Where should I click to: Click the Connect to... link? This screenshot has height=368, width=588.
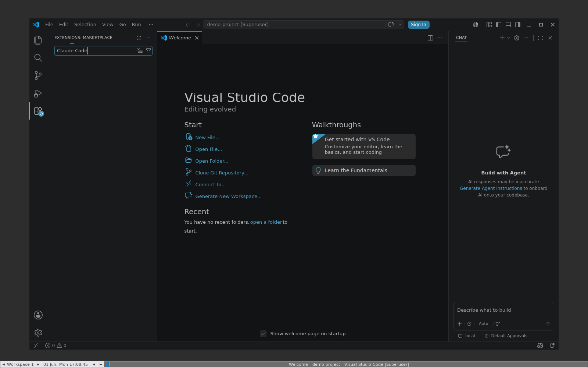pos(210,185)
